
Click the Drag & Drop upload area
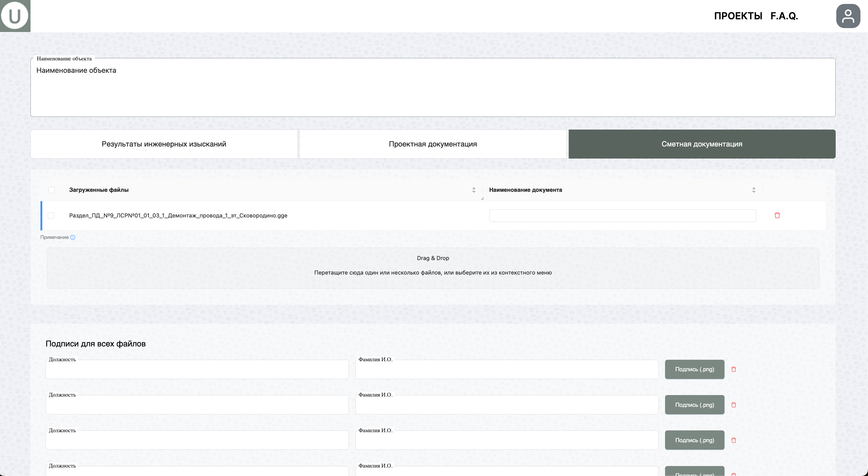coord(433,268)
